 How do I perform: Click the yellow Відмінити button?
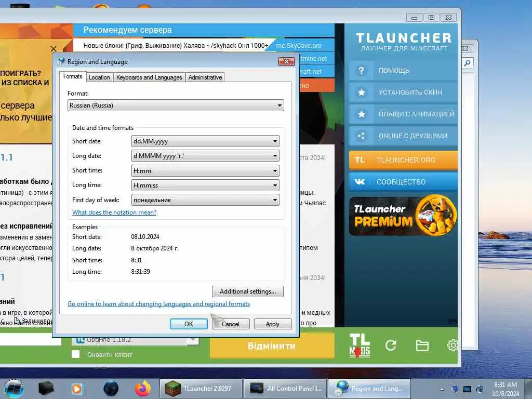272,346
